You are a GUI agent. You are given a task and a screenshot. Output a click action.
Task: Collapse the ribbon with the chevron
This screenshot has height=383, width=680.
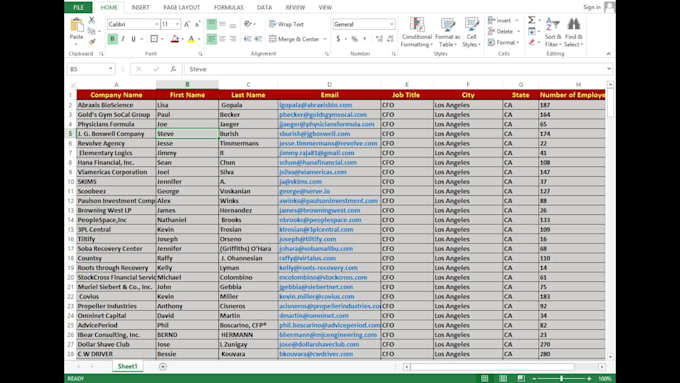click(x=608, y=54)
